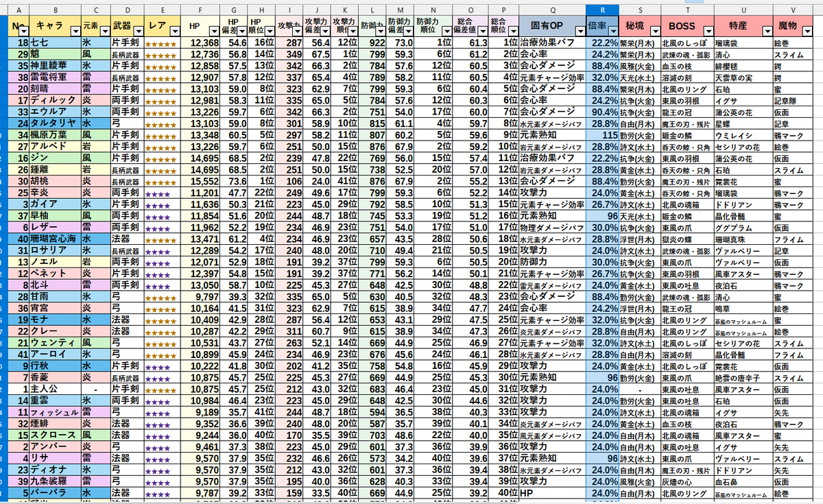This screenshot has height=504, width=823.
Task: Open the 防御力順位 filter dropdown
Action: [446, 30]
